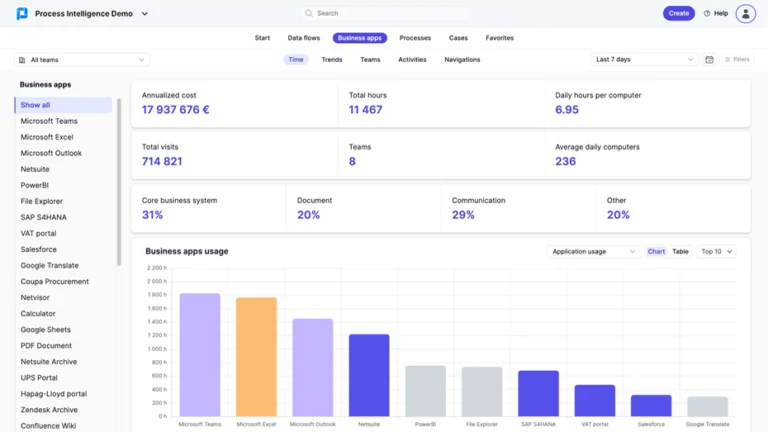The width and height of the screenshot is (768, 432).
Task: Switch usage view to Table
Action: coord(680,252)
